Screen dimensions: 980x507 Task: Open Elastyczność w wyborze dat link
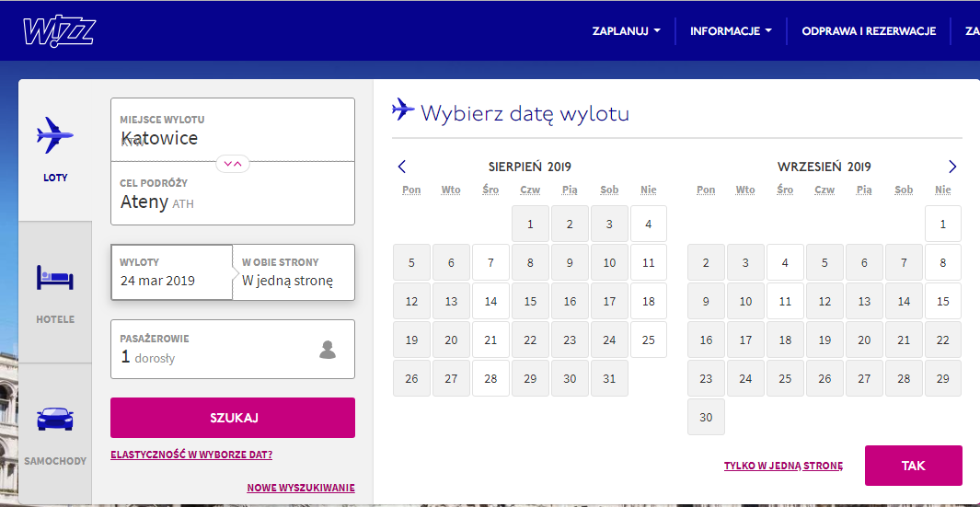(191, 455)
